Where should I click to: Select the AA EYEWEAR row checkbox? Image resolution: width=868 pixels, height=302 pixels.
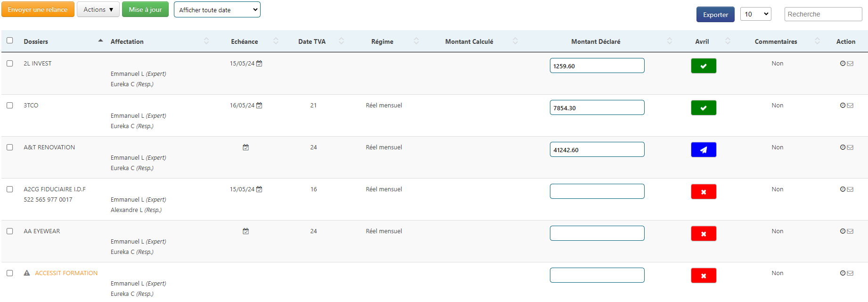(10, 231)
